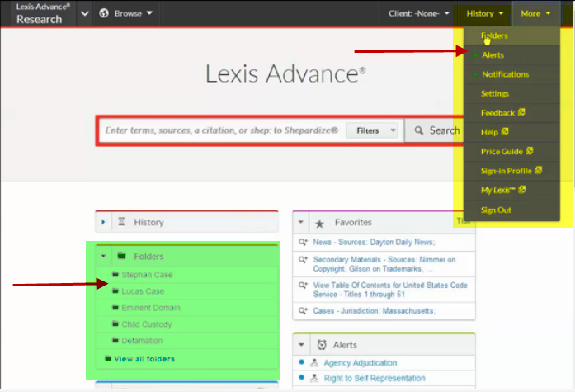Image resolution: width=575 pixels, height=392 pixels.
Task: Select Folders in the More menu
Action: [511, 35]
